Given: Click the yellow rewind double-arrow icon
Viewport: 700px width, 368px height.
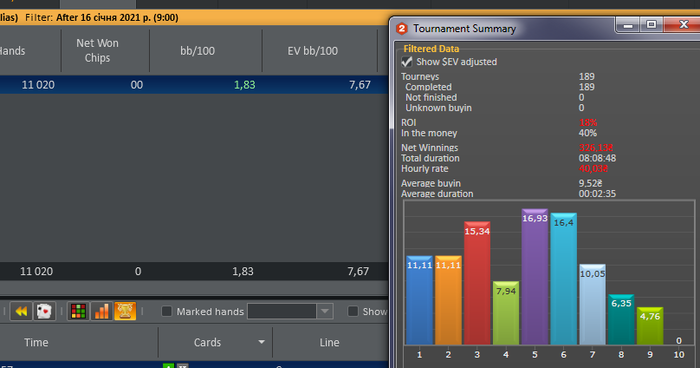Looking at the screenshot, I should point(21,311).
